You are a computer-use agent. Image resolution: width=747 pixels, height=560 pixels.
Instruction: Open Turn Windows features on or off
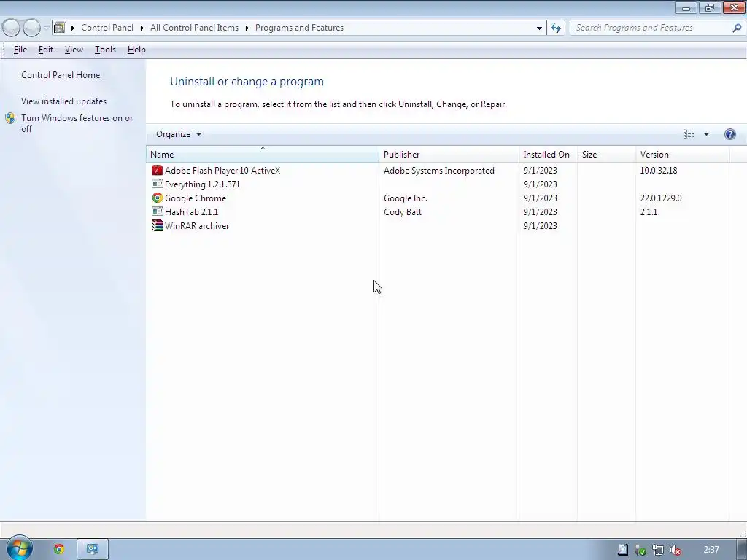tap(77, 123)
